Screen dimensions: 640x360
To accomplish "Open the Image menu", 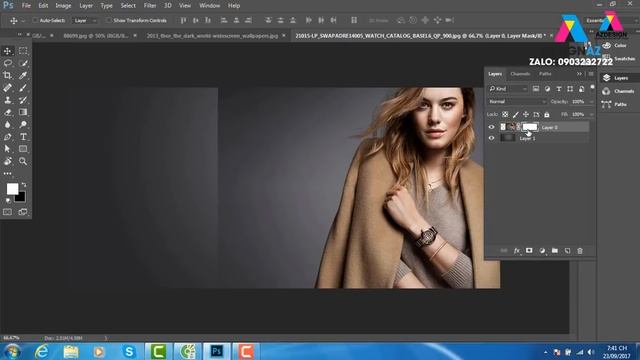I will click(x=63, y=6).
